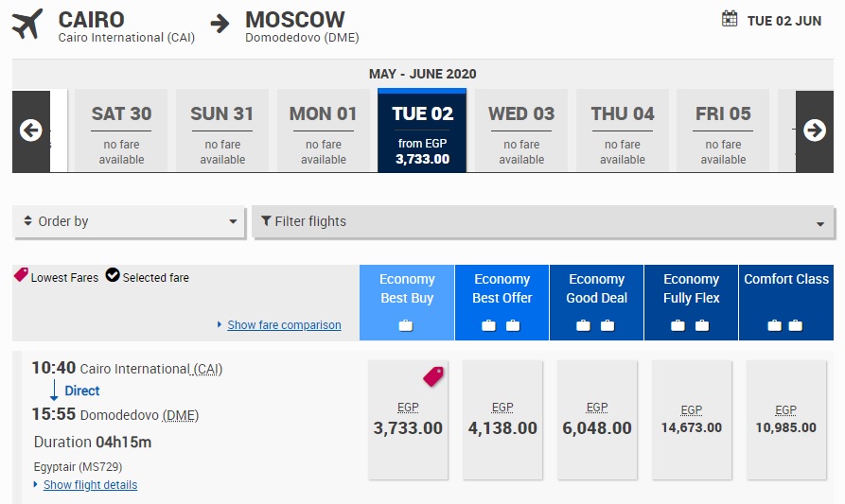Screen dimensions: 845x504
Task: Click the previous dates left arrow
Action: pos(30,130)
